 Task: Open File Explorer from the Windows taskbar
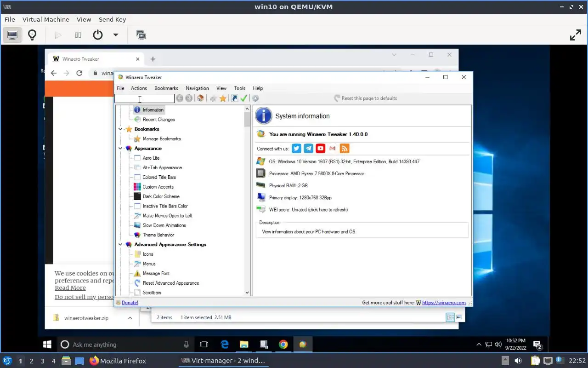(244, 344)
